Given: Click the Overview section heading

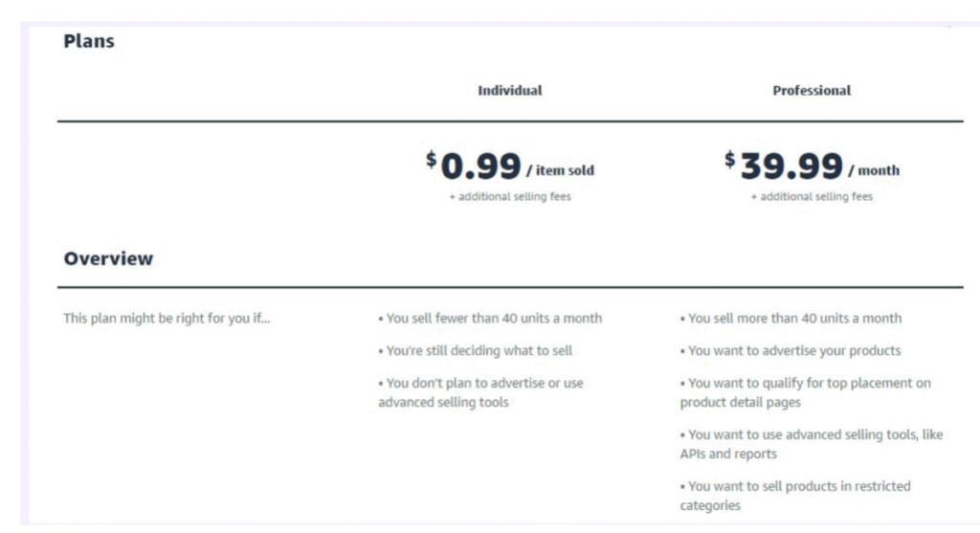Looking at the screenshot, I should click(x=108, y=258).
